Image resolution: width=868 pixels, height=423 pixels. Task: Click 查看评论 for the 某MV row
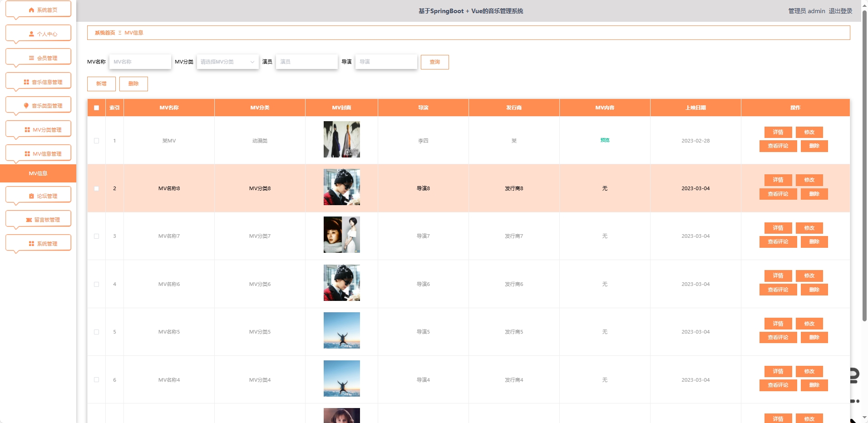778,146
